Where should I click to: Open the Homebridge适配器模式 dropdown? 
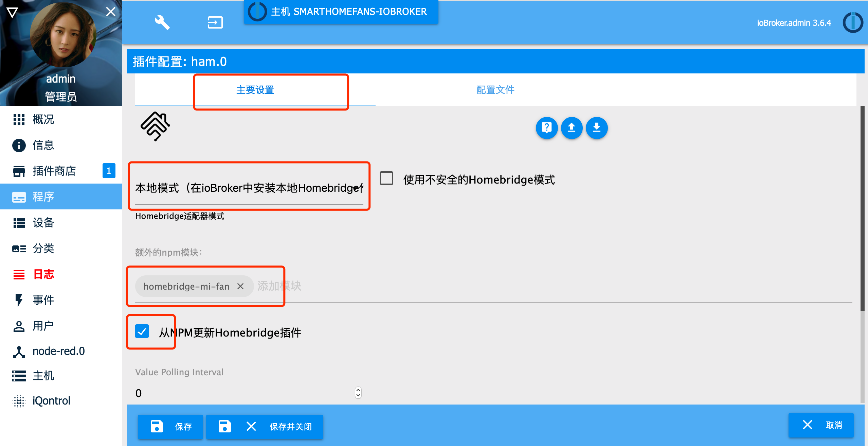[249, 188]
